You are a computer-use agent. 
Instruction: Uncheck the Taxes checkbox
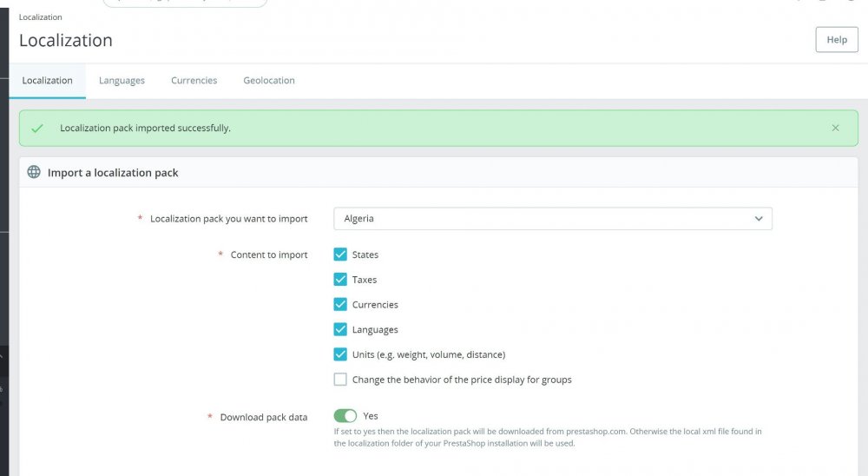pyautogui.click(x=340, y=280)
